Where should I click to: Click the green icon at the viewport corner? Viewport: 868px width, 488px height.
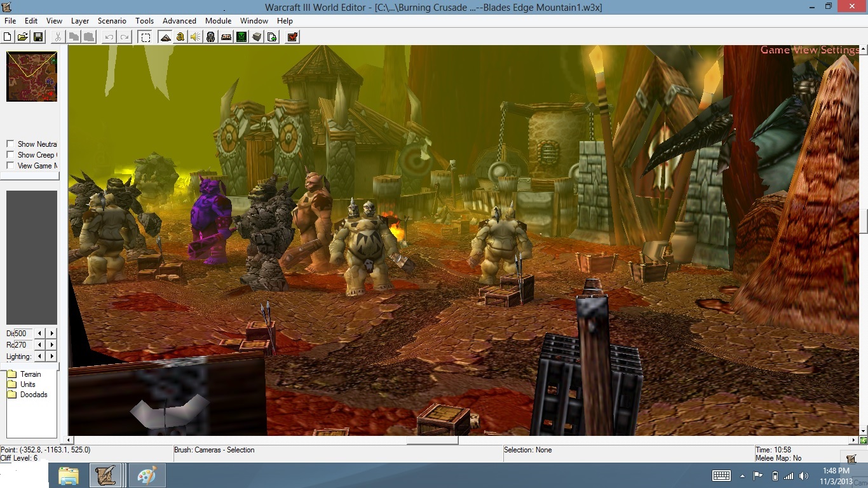(864, 440)
